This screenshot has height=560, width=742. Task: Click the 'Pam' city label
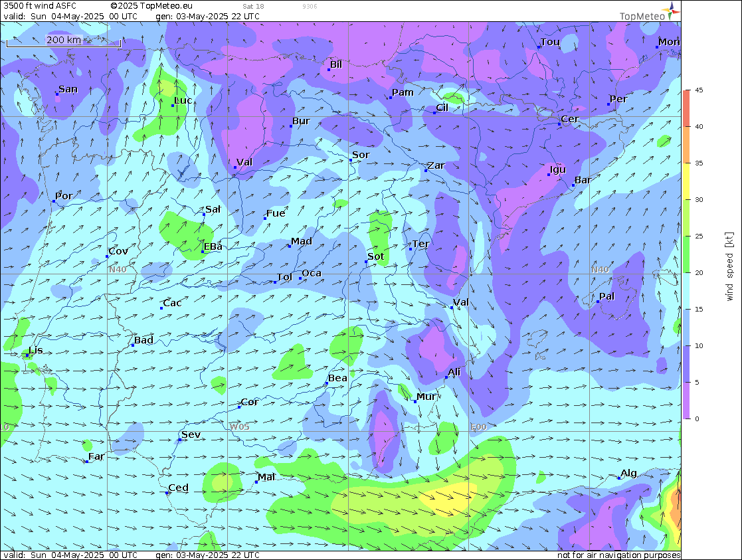pyautogui.click(x=403, y=92)
